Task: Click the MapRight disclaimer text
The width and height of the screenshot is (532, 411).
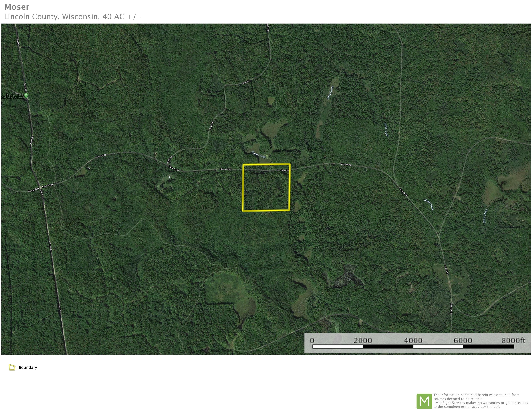Action: 480,401
